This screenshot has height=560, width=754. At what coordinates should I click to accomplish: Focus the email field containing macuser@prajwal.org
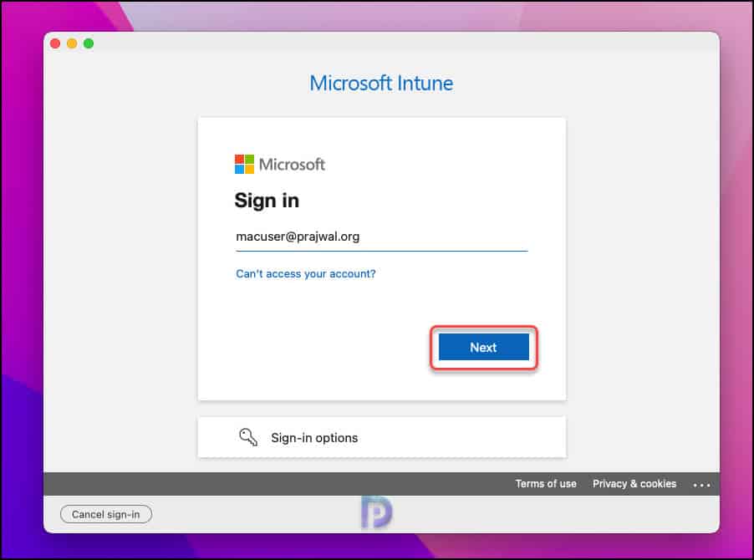coord(381,237)
